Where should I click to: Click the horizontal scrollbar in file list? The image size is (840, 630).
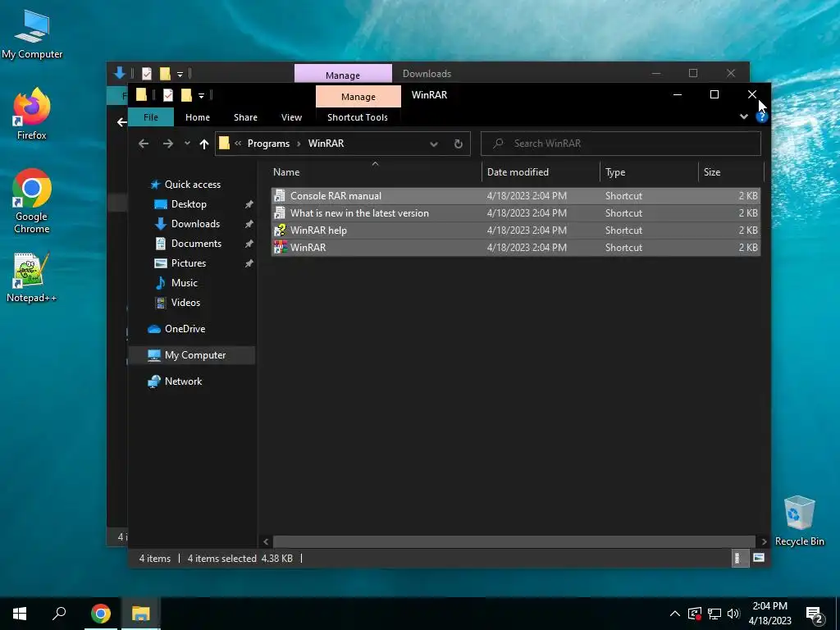(514, 541)
